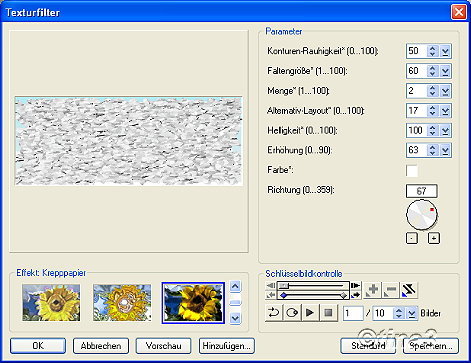Toggle ping-pong playback oval icon
The height and width of the screenshot is (363, 471).
pyautogui.click(x=292, y=313)
